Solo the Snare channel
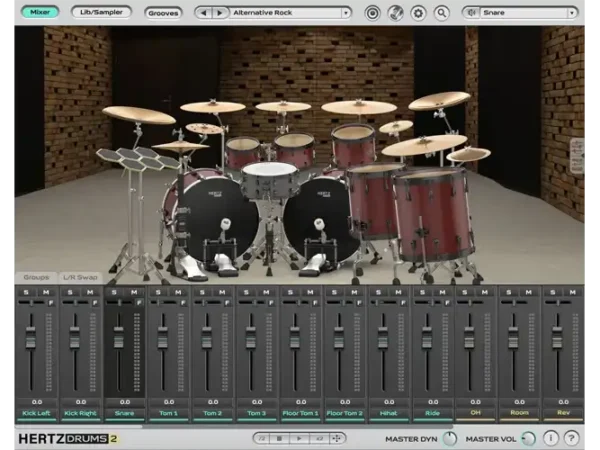This screenshot has height=450, width=600. (114, 292)
